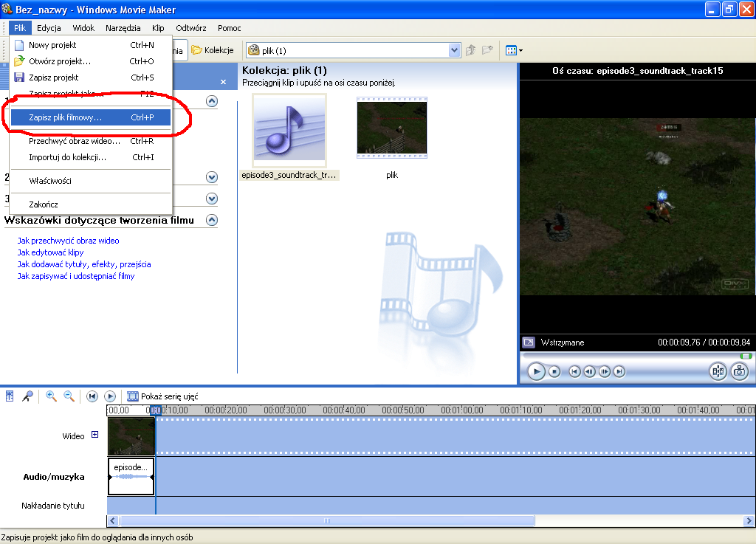This screenshot has width=756, height=544.
Task: Toggle full screen preview icon
Action: click(x=529, y=342)
